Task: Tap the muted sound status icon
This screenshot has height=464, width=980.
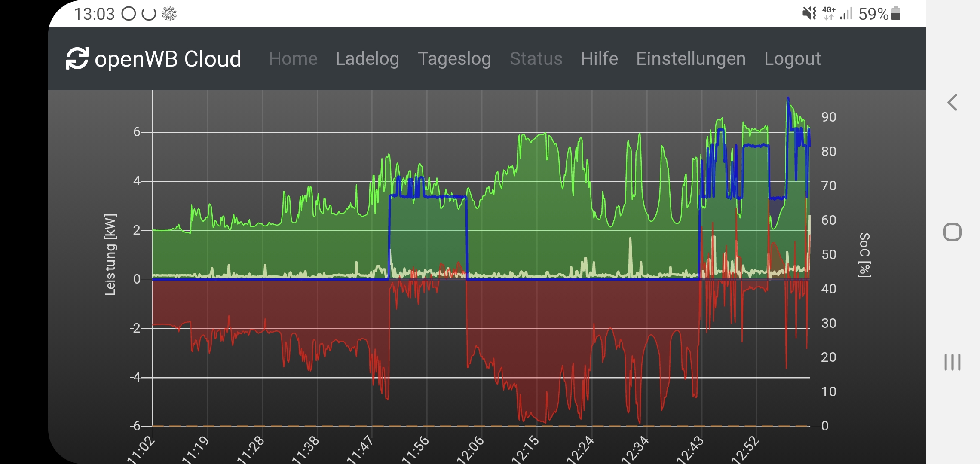Action: (809, 14)
